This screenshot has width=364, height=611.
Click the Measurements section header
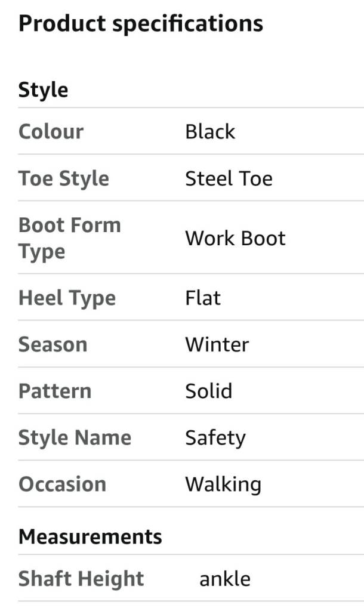tap(90, 536)
